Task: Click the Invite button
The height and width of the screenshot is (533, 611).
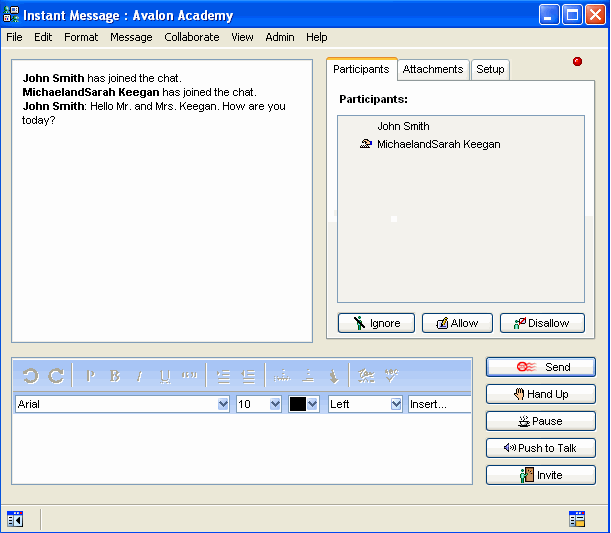Action: pos(541,475)
